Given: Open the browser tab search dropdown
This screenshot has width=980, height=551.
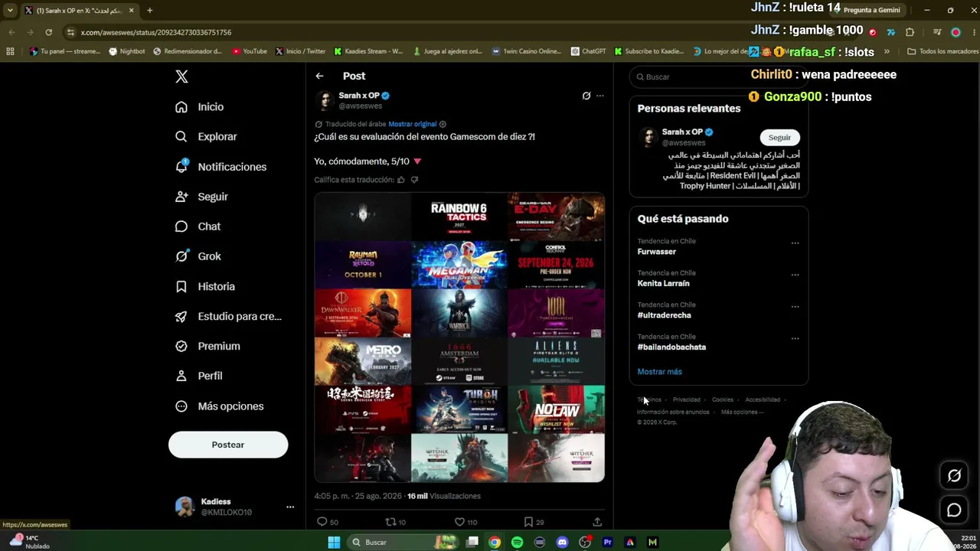Looking at the screenshot, I should click(x=10, y=11).
